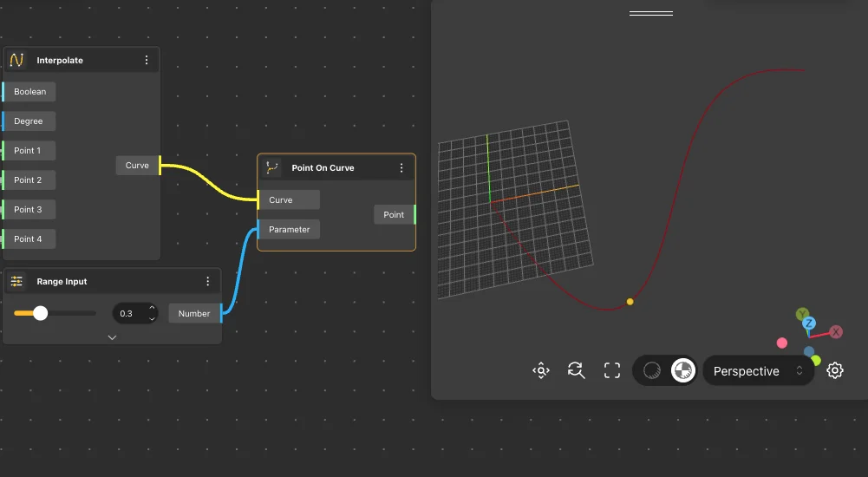The image size is (868, 477).
Task: Click the Interpolate node curve icon
Action: pyautogui.click(x=17, y=60)
